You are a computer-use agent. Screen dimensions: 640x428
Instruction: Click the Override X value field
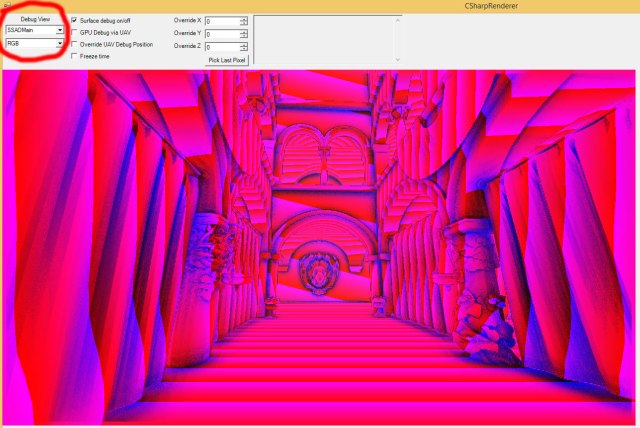click(222, 21)
